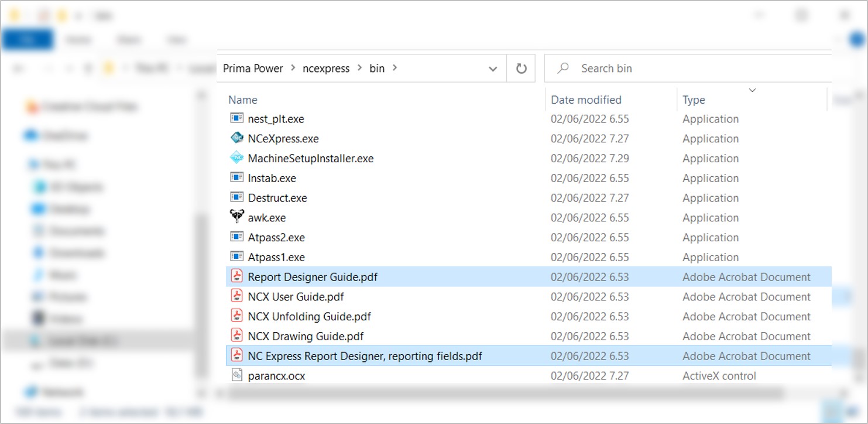Navigate to ncexpress folder in breadcrumb
The image size is (868, 424).
coord(326,69)
